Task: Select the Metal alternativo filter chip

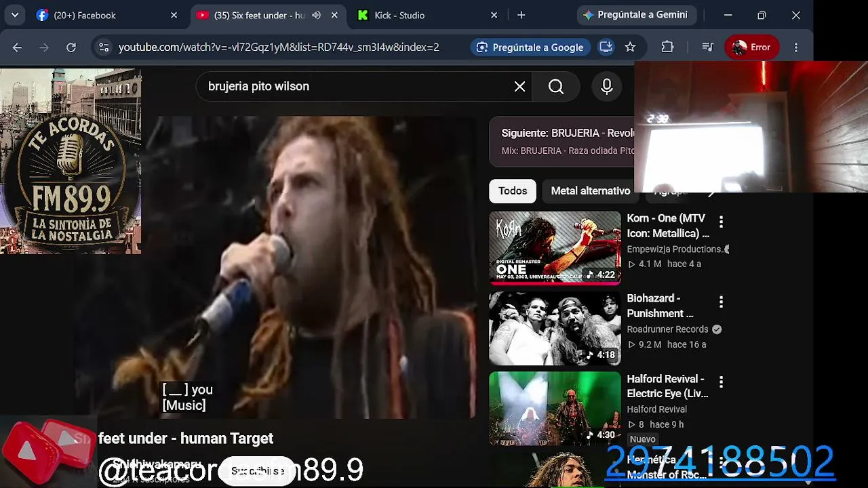Action: tap(591, 191)
